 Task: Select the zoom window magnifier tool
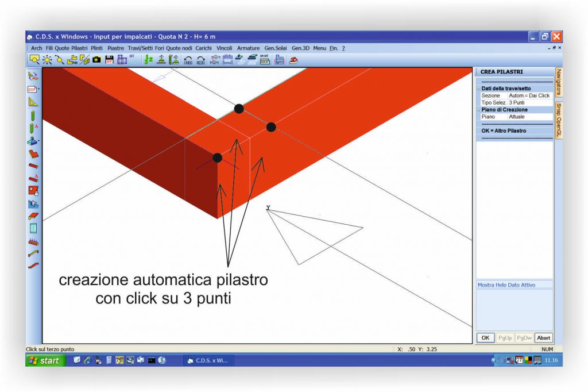point(34,59)
